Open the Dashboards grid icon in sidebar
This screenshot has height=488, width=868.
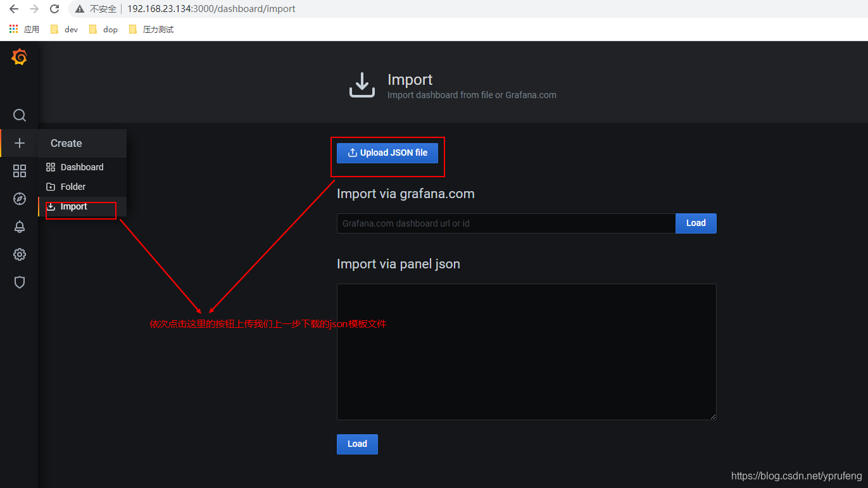[20, 171]
